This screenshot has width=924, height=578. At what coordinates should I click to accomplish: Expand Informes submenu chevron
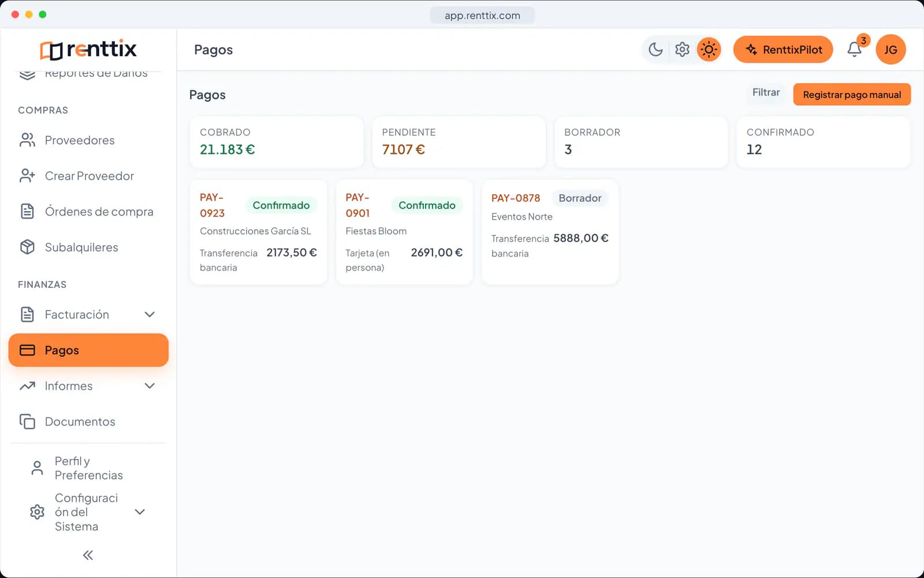pyautogui.click(x=150, y=386)
